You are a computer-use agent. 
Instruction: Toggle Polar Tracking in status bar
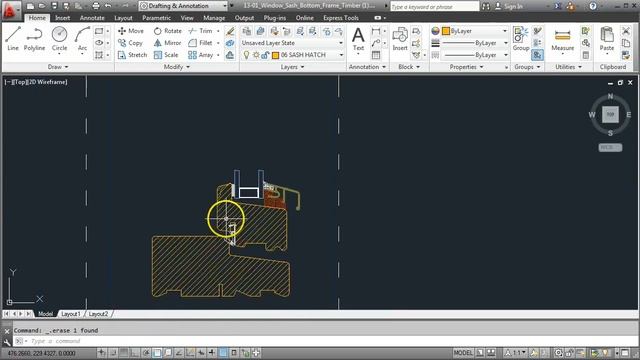(x=146, y=353)
